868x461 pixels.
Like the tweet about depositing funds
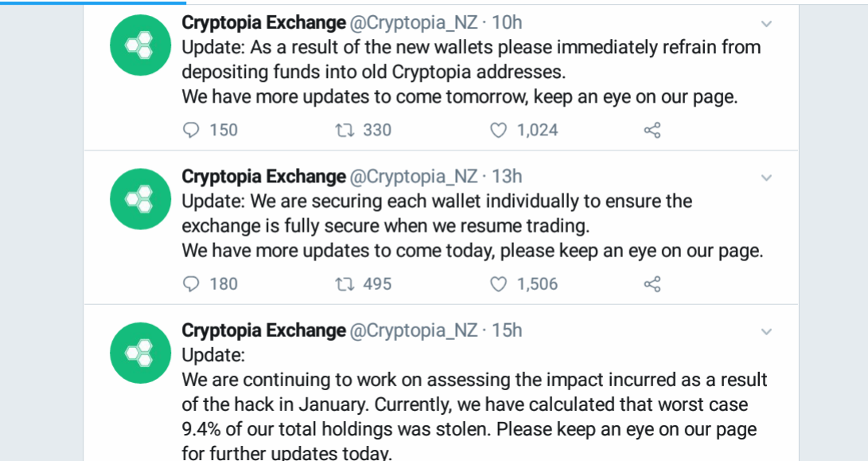coord(499,130)
